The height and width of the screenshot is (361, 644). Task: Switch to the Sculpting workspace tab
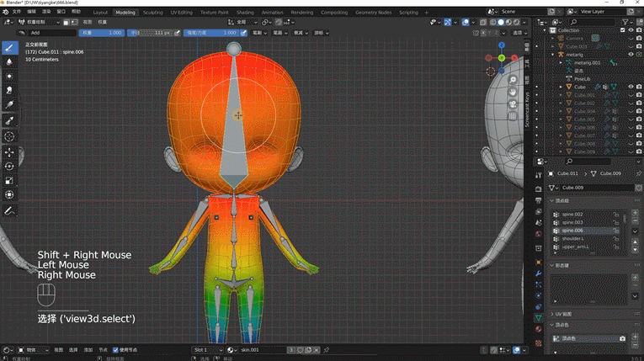(152, 13)
